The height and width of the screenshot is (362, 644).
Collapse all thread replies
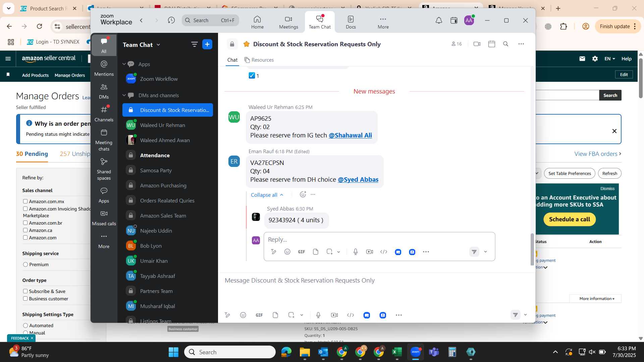coord(267,195)
